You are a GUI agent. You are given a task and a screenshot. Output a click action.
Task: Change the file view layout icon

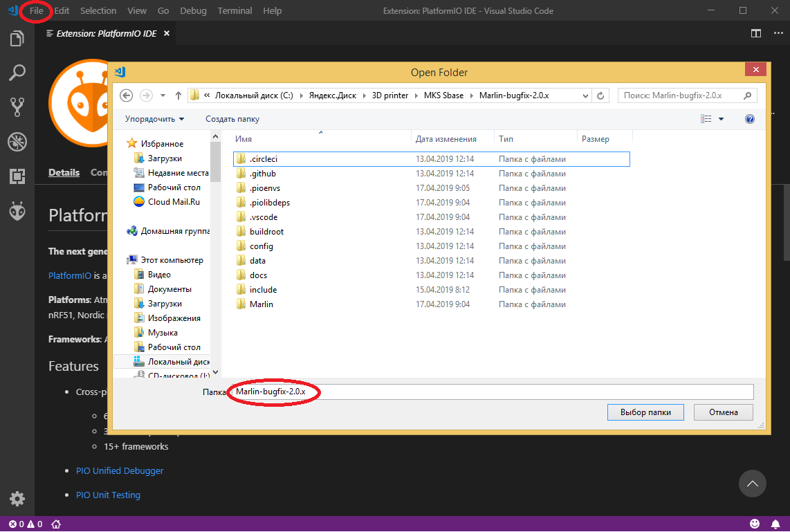tap(706, 119)
